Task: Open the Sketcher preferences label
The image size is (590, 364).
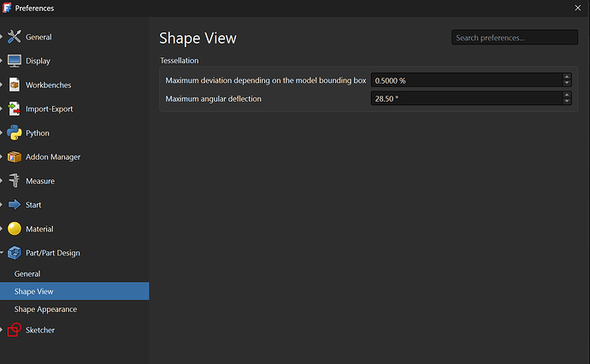Action: (x=40, y=330)
